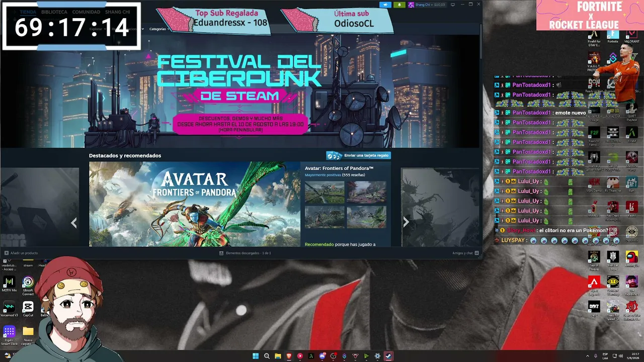Open the Elementos descargados downloads status
This screenshot has height=362, width=644.
(x=245, y=253)
